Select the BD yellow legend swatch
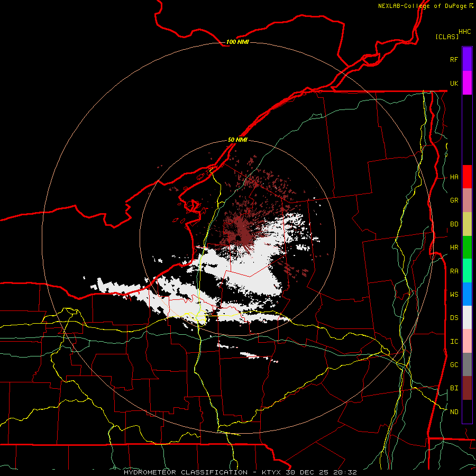 467,224
